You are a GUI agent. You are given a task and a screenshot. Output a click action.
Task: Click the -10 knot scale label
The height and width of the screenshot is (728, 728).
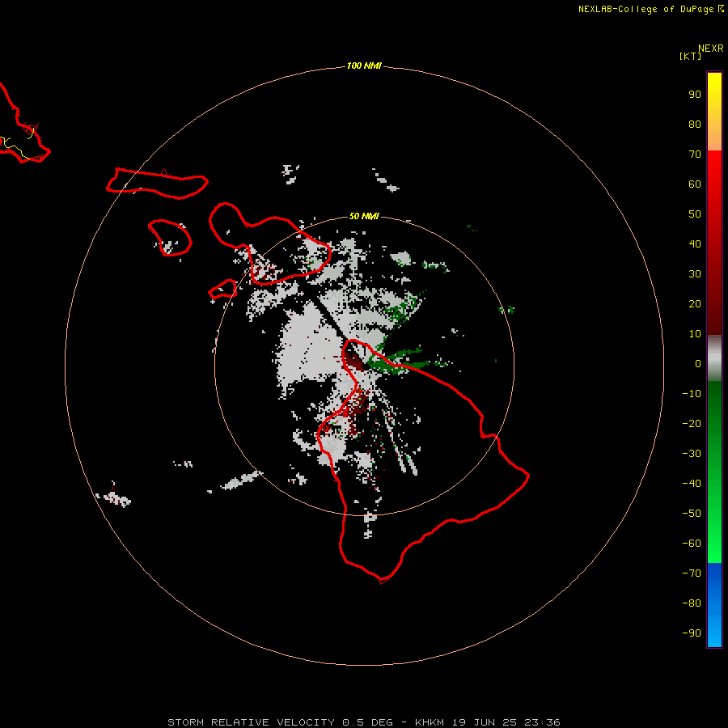pos(692,394)
